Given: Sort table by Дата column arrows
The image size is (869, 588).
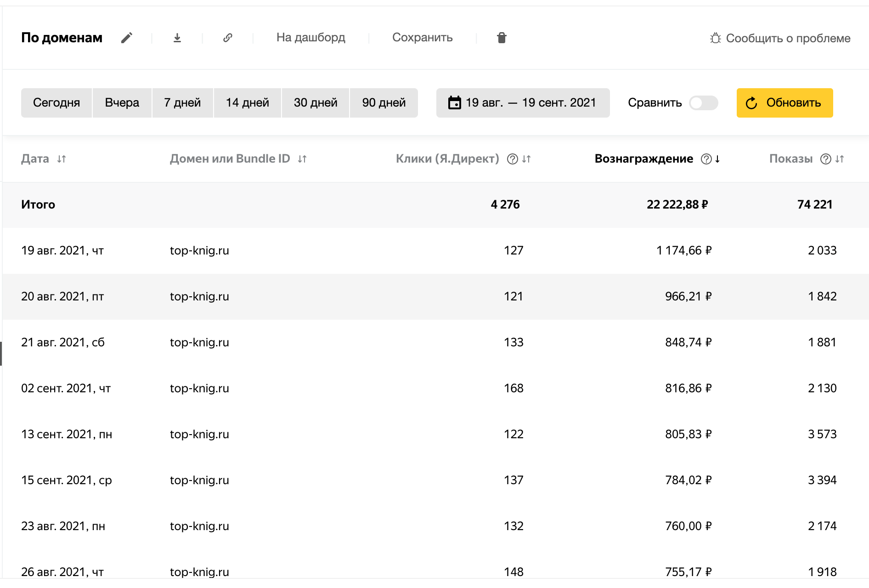Looking at the screenshot, I should 62,159.
